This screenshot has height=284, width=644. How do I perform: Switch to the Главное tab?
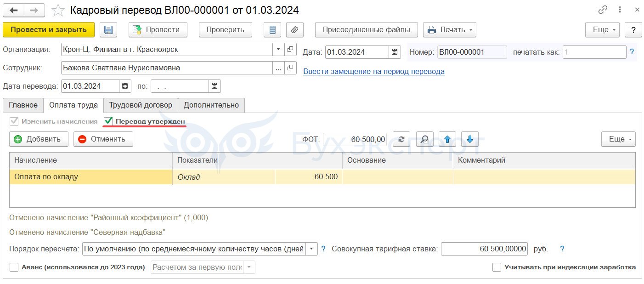click(x=23, y=105)
